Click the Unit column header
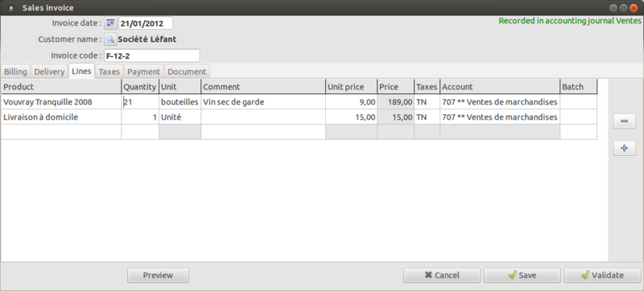644x291 pixels. tap(180, 87)
